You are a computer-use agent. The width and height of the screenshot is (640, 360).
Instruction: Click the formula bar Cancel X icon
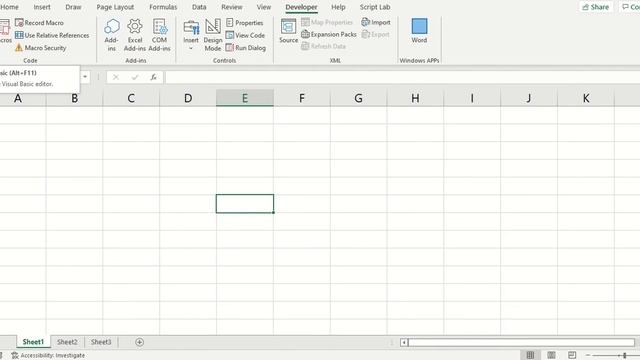coord(116,77)
